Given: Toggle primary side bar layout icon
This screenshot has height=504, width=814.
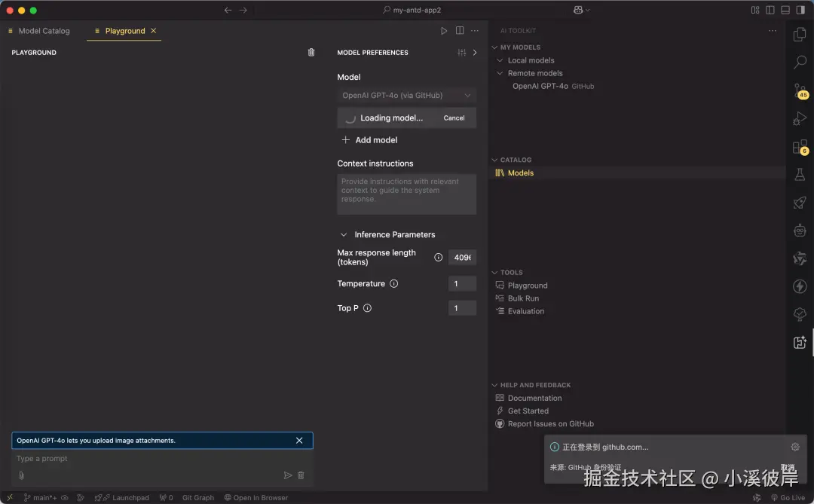Looking at the screenshot, I should tap(770, 10).
